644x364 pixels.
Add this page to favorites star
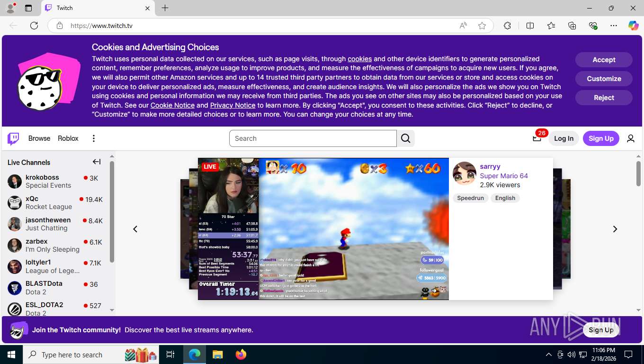pos(482,26)
